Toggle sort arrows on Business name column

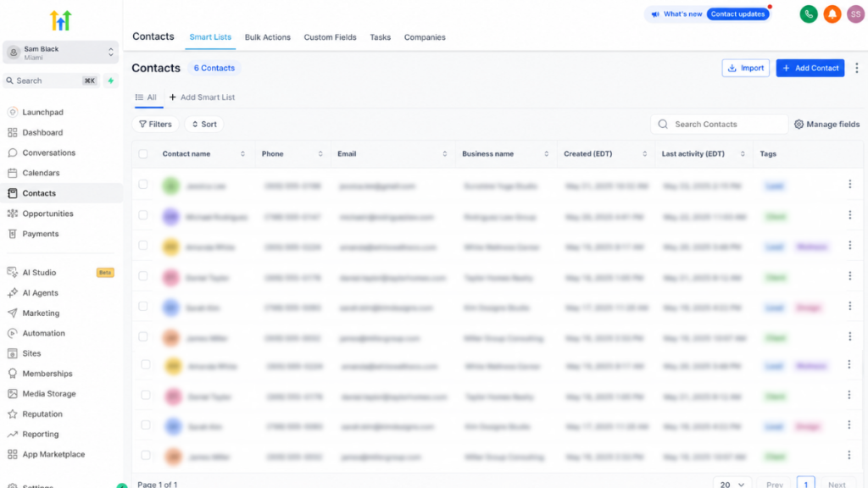coord(547,154)
